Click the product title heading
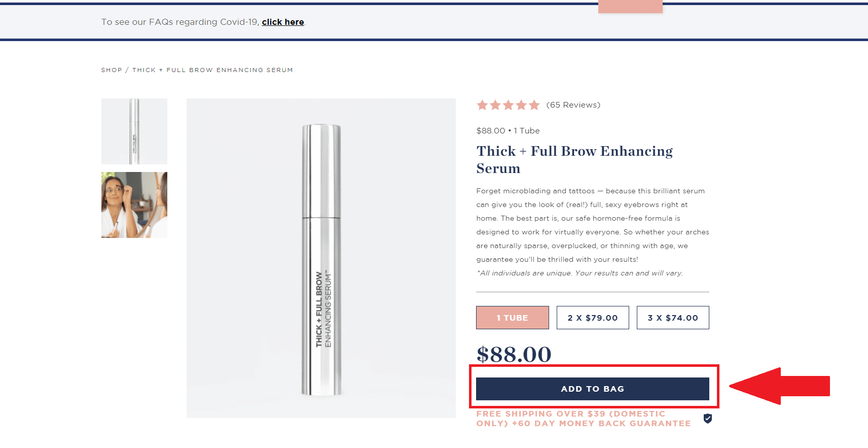 574,159
